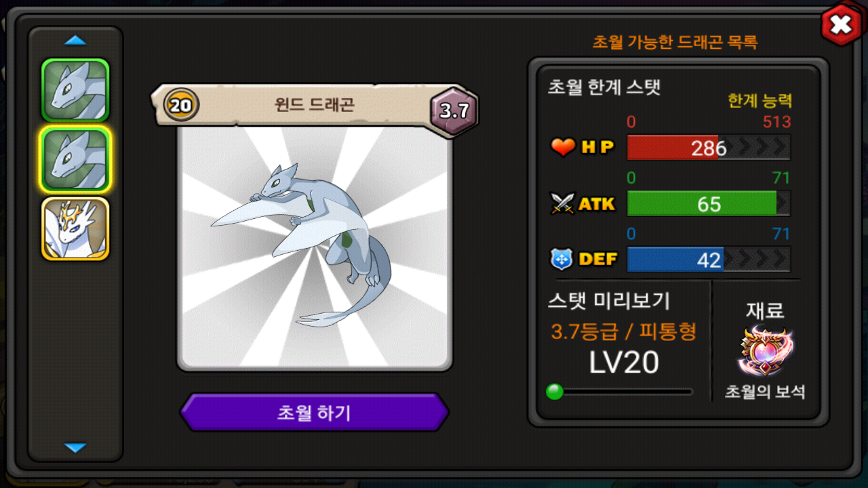Tap the large Wind Dragon artwork
Image resolution: width=868 pixels, height=488 pixels.
(x=314, y=247)
